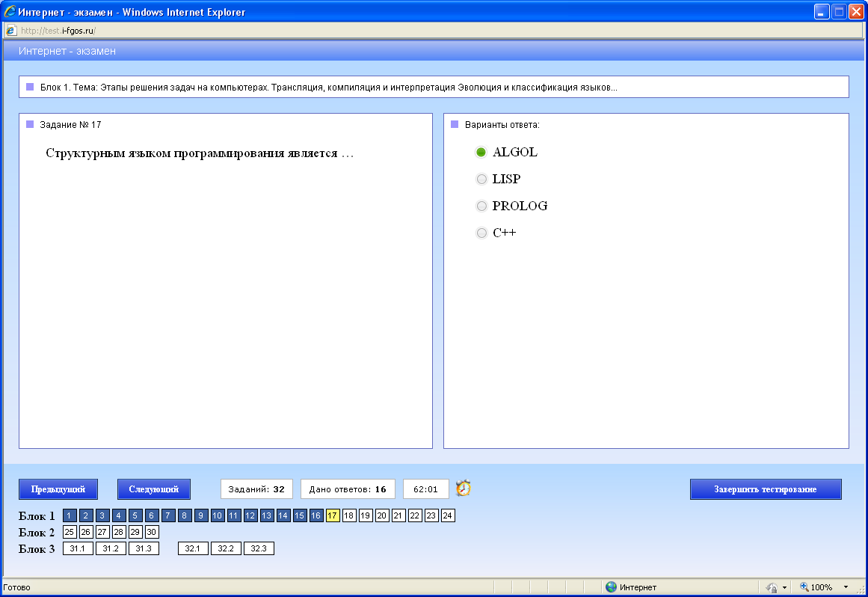Screen dimensions: 868x597
Task: Open task 31.1 in Блок 3
Action: (x=78, y=548)
